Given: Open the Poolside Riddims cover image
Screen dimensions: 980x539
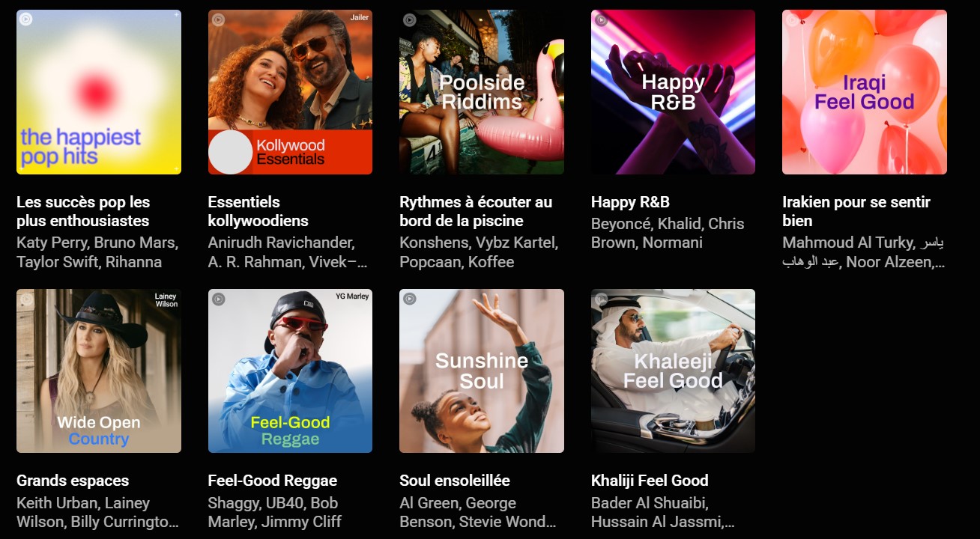Looking at the screenshot, I should [482, 92].
